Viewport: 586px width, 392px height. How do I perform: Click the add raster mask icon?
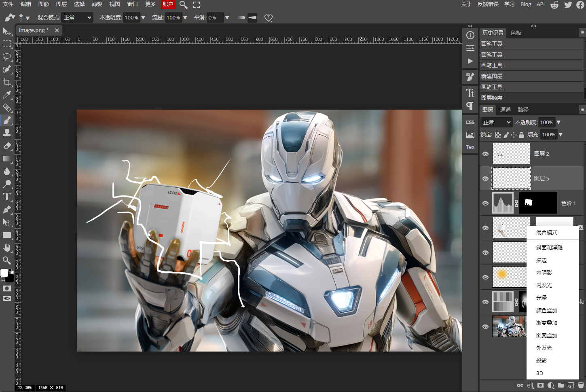click(x=540, y=386)
